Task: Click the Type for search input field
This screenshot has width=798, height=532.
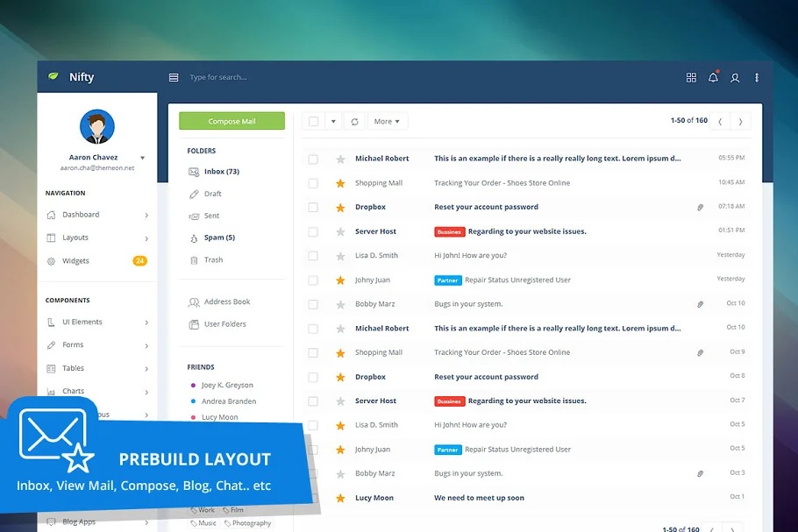Action: pos(263,78)
